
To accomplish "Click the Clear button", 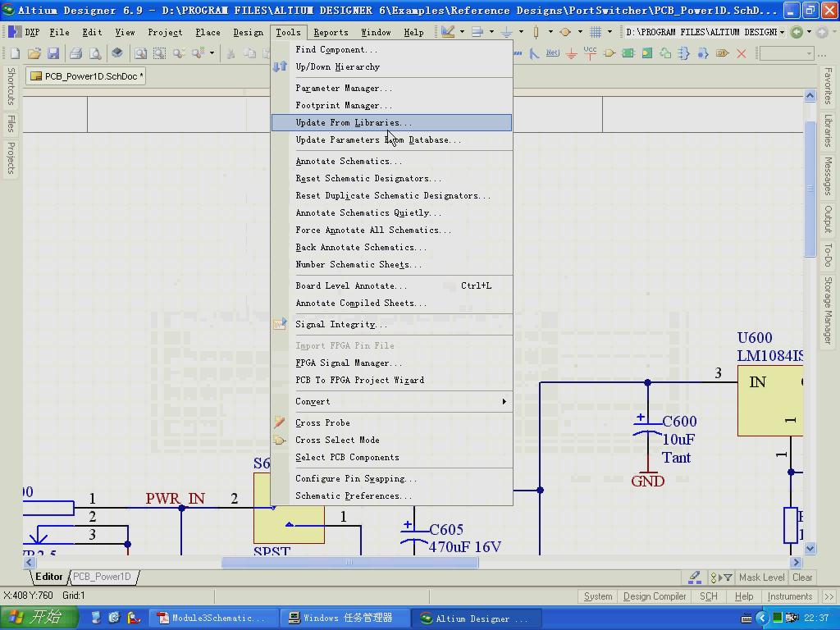I will (802, 577).
